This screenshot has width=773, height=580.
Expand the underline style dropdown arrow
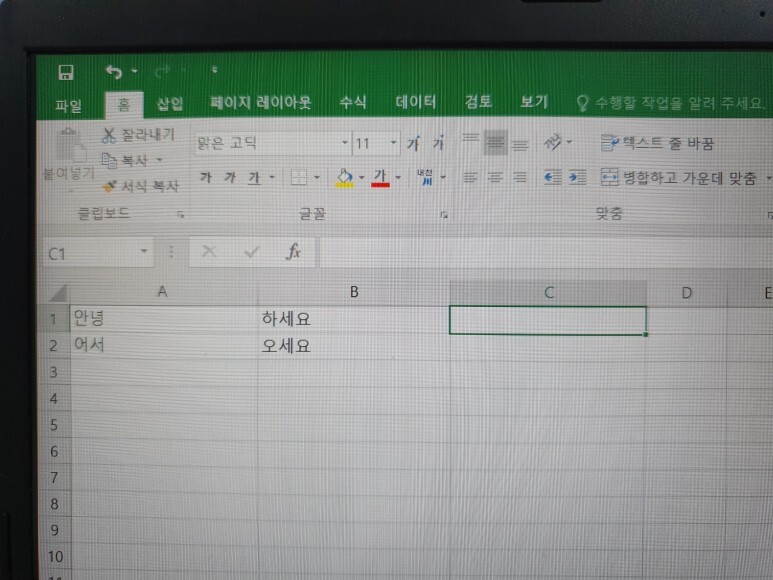272,177
